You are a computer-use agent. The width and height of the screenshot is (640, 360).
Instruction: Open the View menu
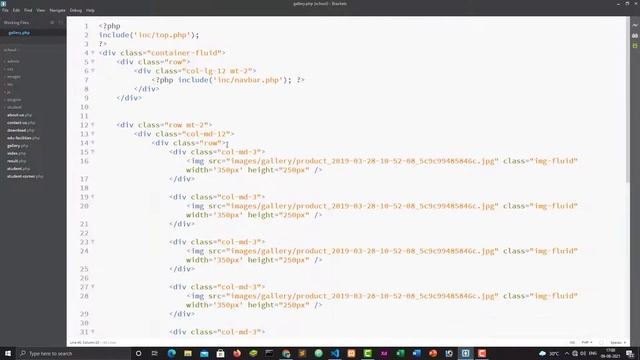[41, 10]
